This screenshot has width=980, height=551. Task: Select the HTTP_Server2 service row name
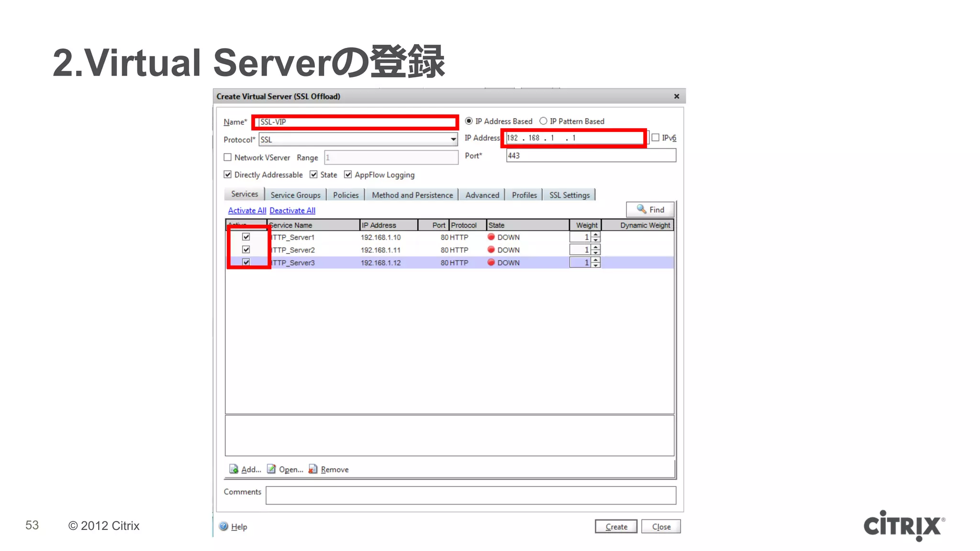point(292,250)
